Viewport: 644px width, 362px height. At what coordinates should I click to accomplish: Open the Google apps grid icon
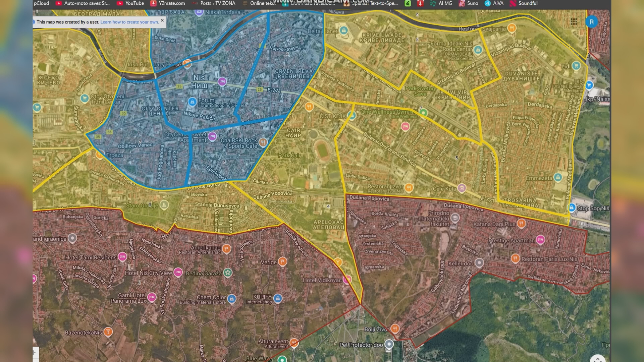tap(574, 22)
